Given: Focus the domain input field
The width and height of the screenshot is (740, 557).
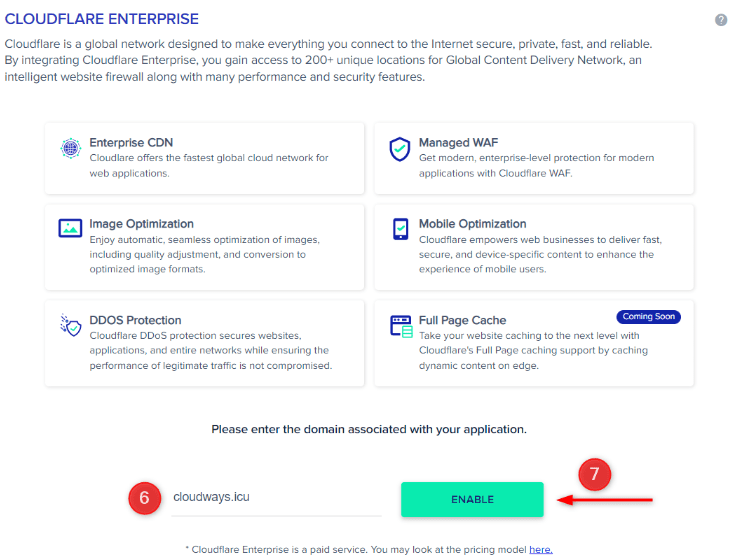Looking at the screenshot, I should click(275, 498).
